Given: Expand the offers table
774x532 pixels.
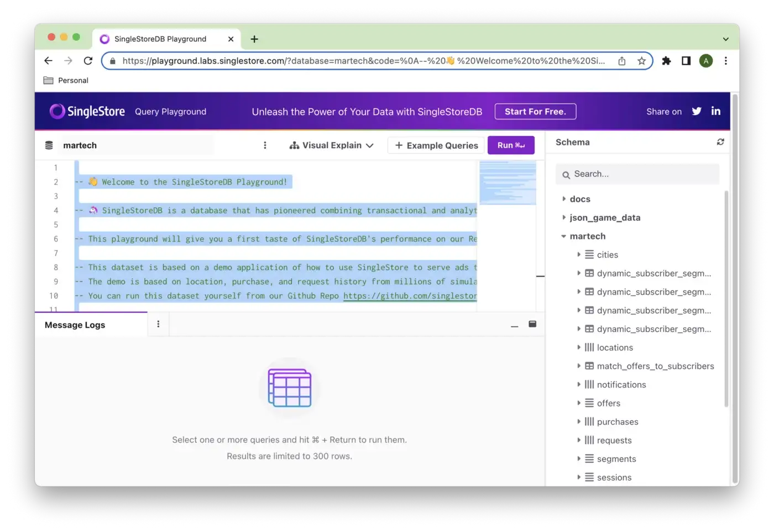Looking at the screenshot, I should [579, 403].
